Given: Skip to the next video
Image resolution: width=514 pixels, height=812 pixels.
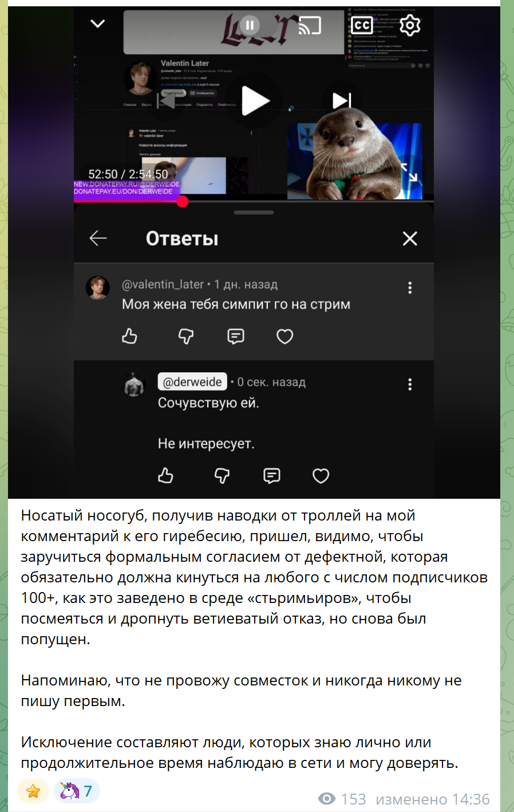Looking at the screenshot, I should pyautogui.click(x=342, y=101).
